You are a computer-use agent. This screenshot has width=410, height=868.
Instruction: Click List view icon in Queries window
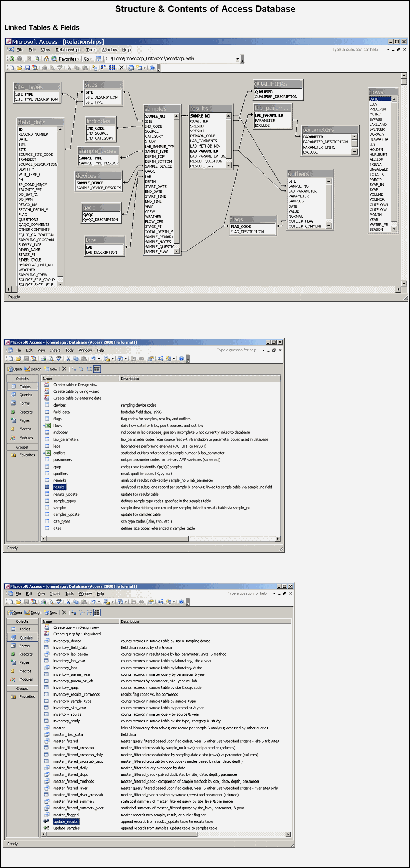click(89, 612)
